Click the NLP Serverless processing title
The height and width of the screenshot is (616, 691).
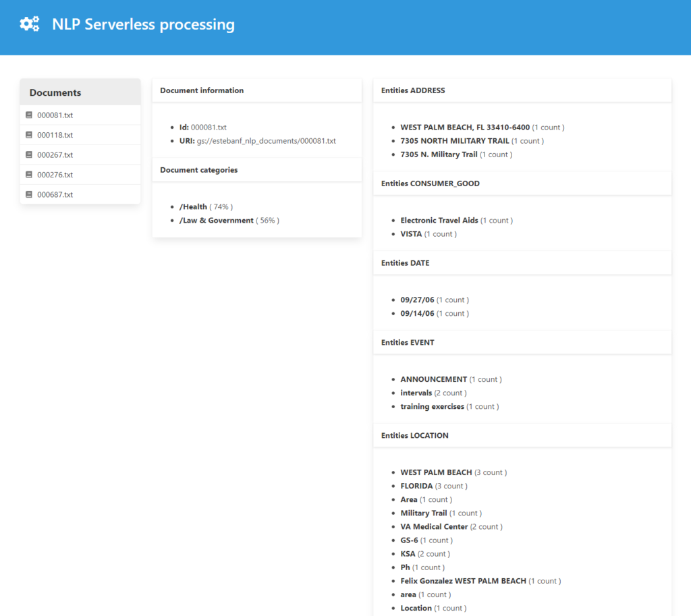(x=143, y=24)
